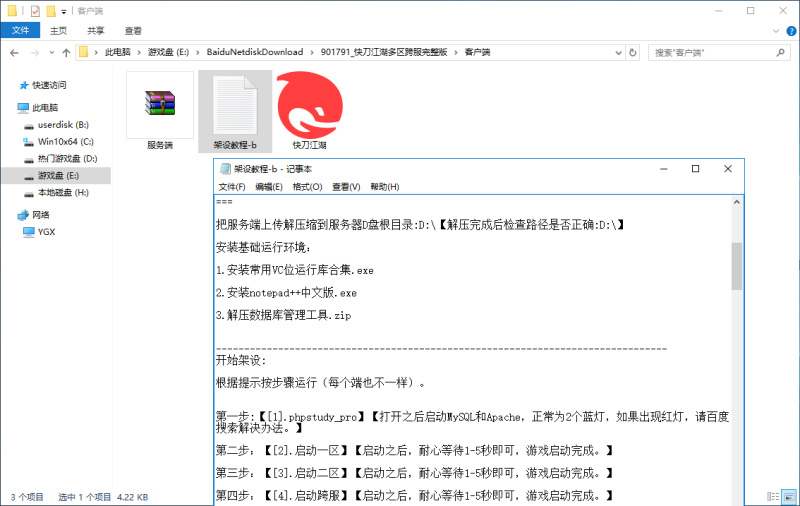The image size is (800, 506).
Task: Launch the 快刀江湖 red application icon
Action: tap(309, 106)
